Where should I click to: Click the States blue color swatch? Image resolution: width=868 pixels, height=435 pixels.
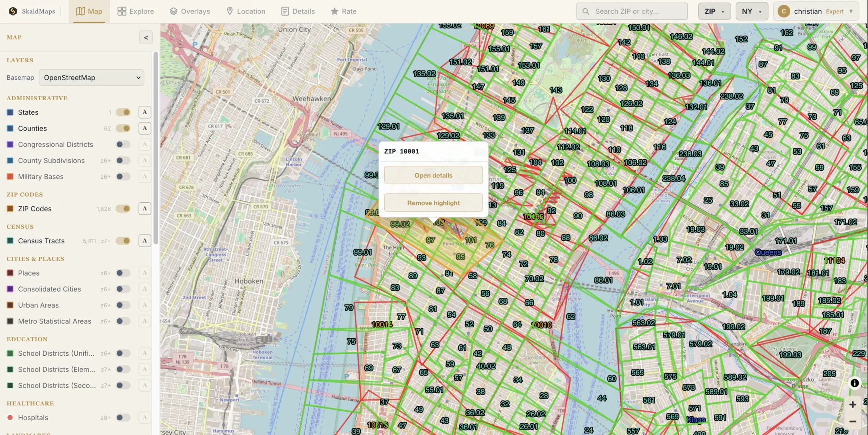[10, 112]
